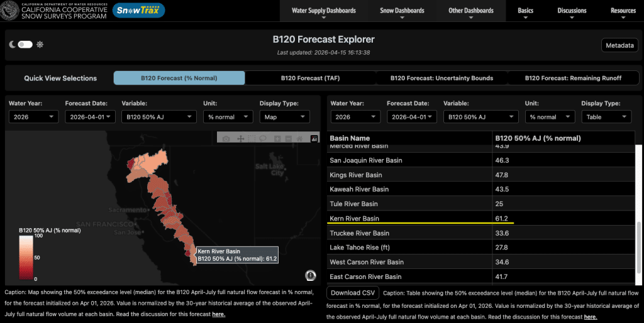
Task: Select B120 Forecast: Uncertainty Bounds tab
Action: click(x=441, y=78)
